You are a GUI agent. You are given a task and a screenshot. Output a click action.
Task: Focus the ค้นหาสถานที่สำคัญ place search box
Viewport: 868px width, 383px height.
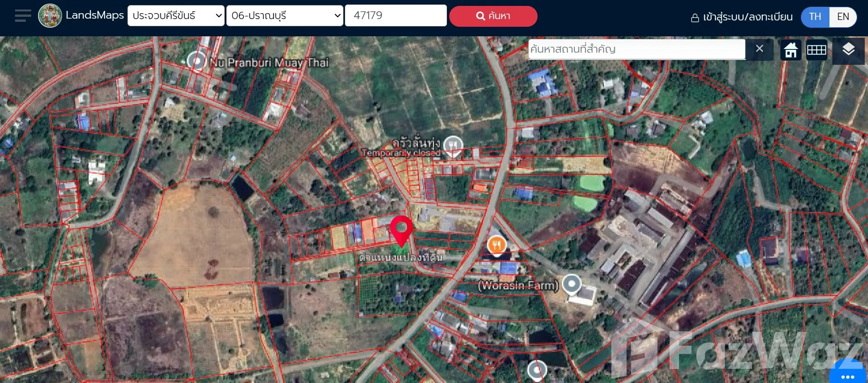pyautogui.click(x=636, y=49)
